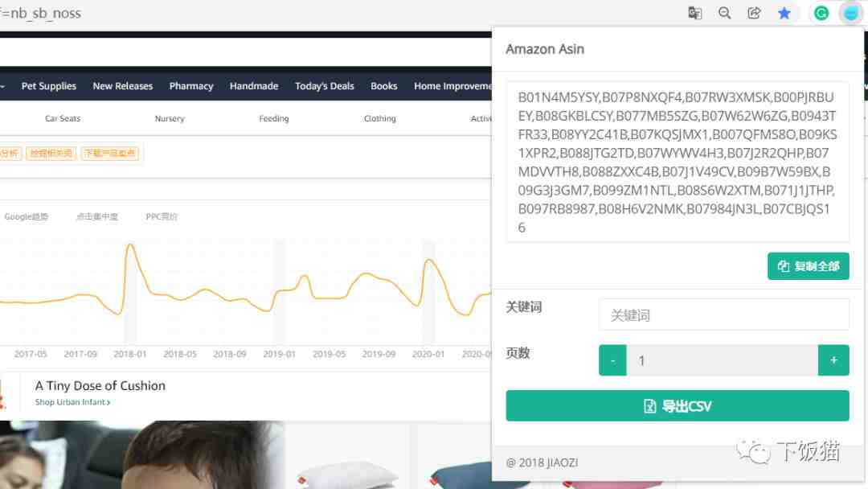This screenshot has width=868, height=489.
Task: Click the page number field showing 1
Action: click(723, 360)
